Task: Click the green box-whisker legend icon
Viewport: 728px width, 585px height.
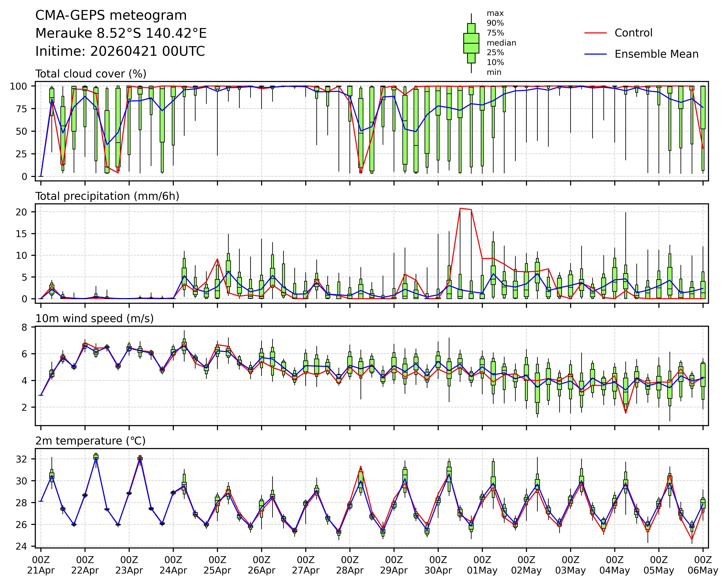Action: 471,43
